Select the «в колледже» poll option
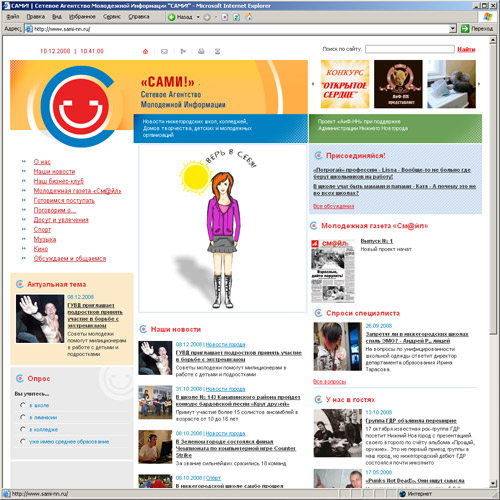The image size is (500, 500). pos(23,429)
